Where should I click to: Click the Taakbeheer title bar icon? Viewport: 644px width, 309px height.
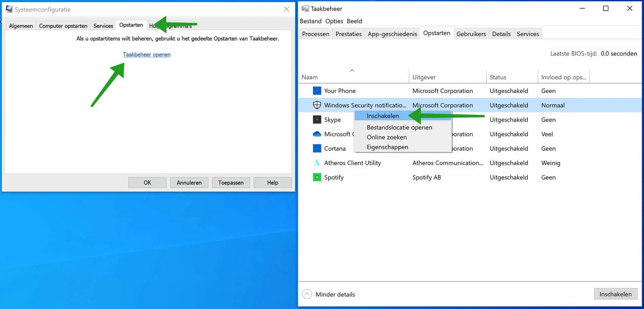pos(305,9)
